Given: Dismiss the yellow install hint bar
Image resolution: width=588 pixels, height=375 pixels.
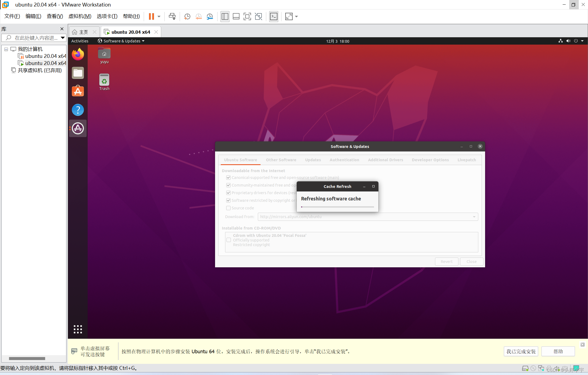Looking at the screenshot, I should point(583,345).
